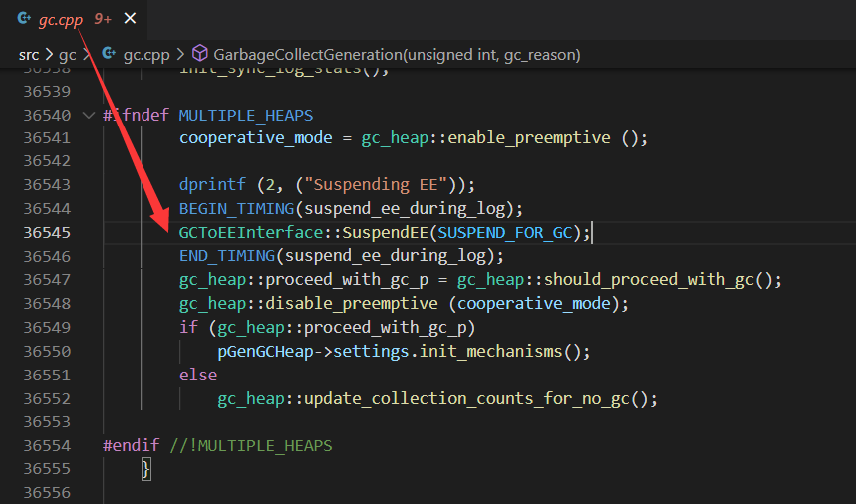
Task: Click line number 36549 in the gutter
Action: (47, 327)
